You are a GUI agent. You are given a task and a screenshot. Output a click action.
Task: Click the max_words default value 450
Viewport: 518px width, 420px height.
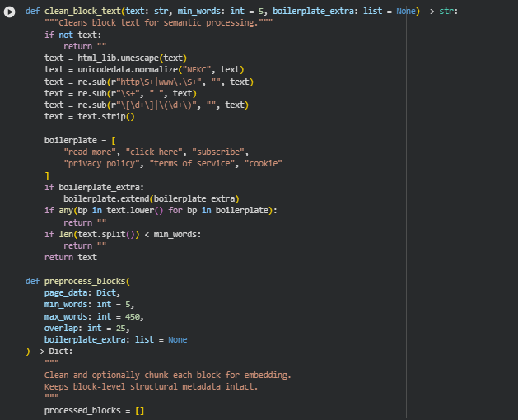[131, 316]
